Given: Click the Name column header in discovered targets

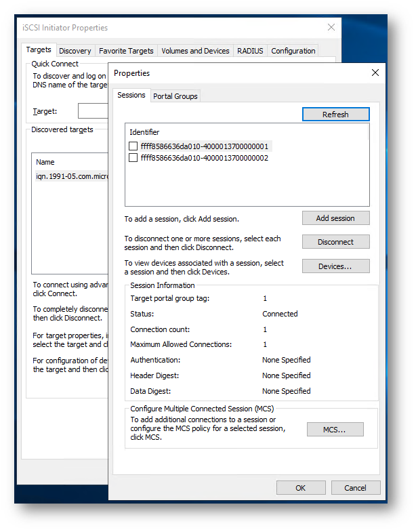Looking at the screenshot, I should (x=45, y=162).
